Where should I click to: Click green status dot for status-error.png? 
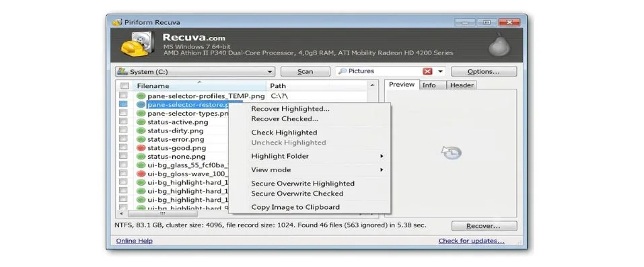pos(141,139)
